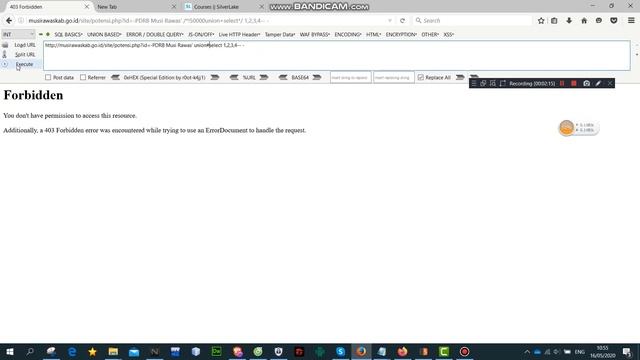Open Microsoft Edge from the taskbar
640x360 pixels.
coord(72,351)
